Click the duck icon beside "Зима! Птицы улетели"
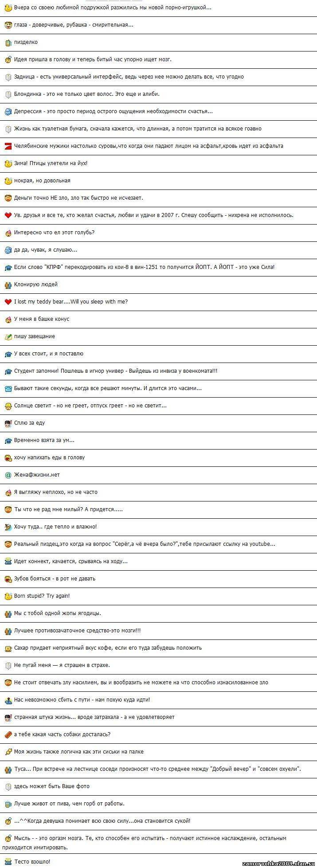The width and height of the screenshot is (317, 868). pos(8,163)
